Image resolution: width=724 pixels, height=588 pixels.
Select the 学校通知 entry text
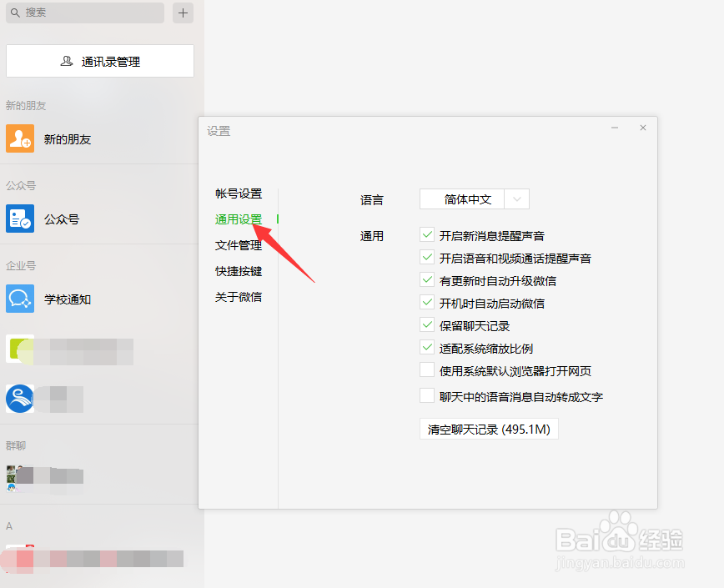click(x=68, y=299)
